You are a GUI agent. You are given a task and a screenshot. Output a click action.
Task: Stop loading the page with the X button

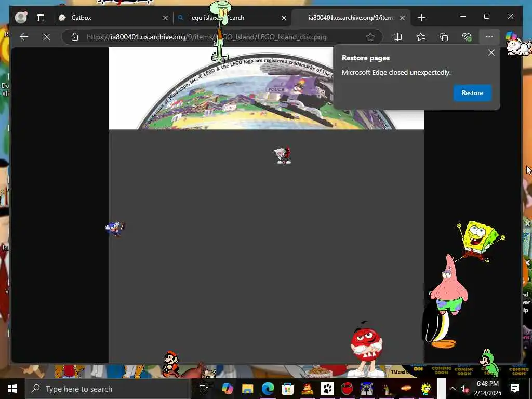tap(46, 37)
